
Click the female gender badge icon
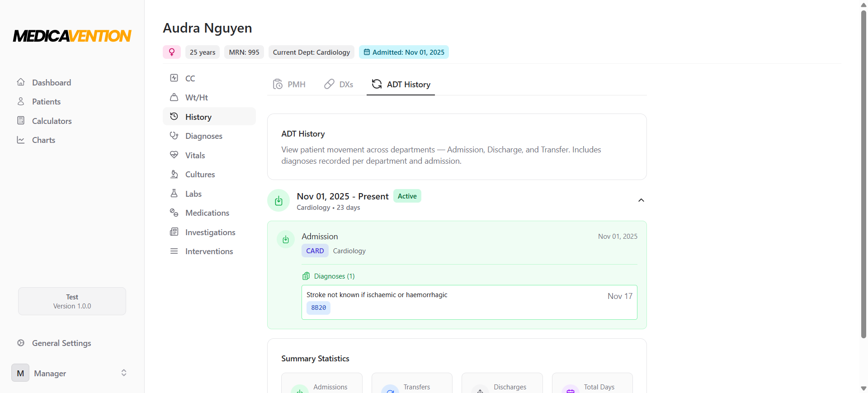tap(172, 52)
